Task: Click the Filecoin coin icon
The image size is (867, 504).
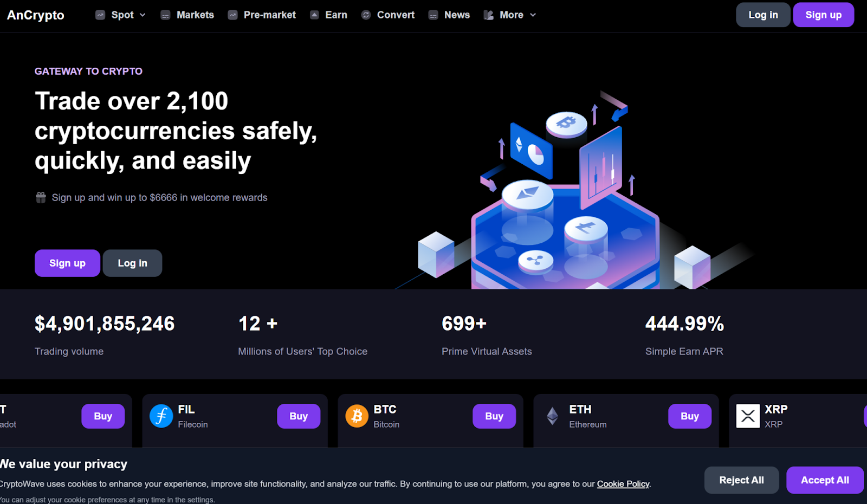Action: point(161,416)
